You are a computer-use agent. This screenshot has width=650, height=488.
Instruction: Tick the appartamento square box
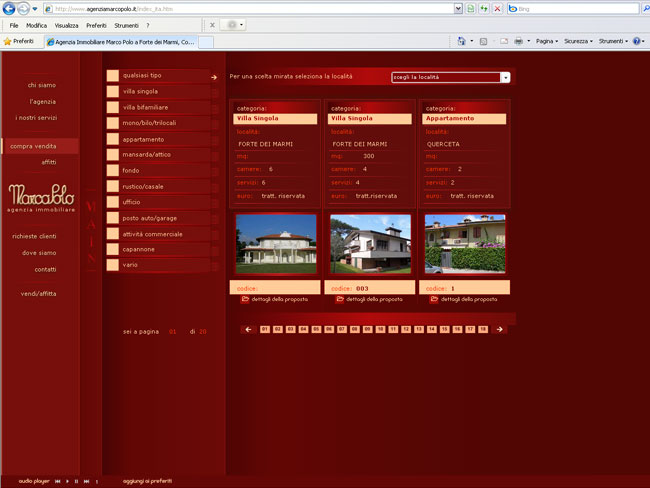[113, 139]
